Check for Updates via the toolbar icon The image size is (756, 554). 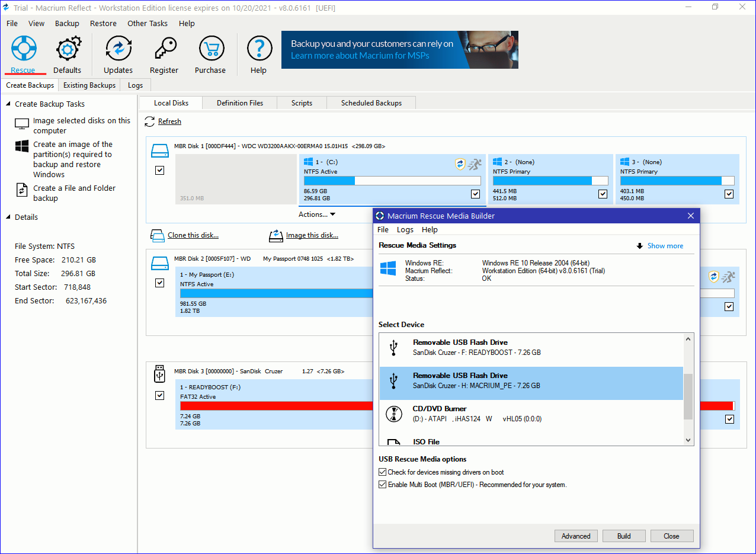click(x=118, y=48)
